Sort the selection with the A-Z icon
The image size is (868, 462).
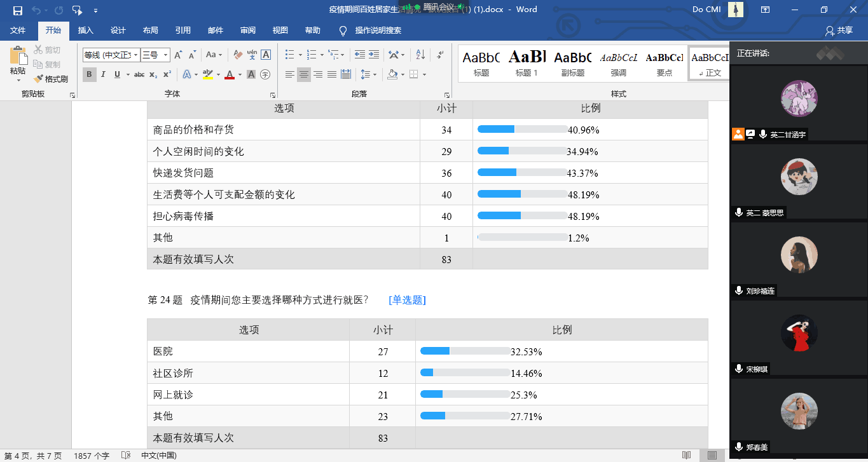click(x=420, y=55)
